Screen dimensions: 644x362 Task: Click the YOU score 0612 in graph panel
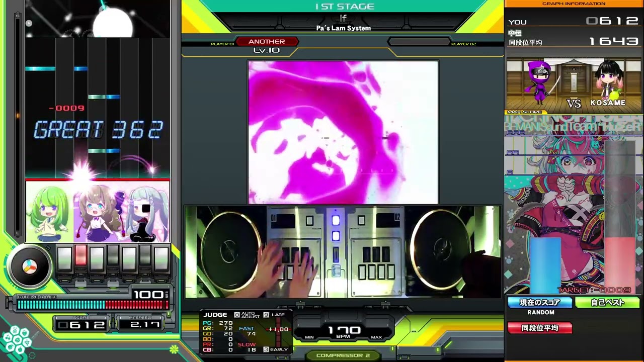tap(612, 21)
